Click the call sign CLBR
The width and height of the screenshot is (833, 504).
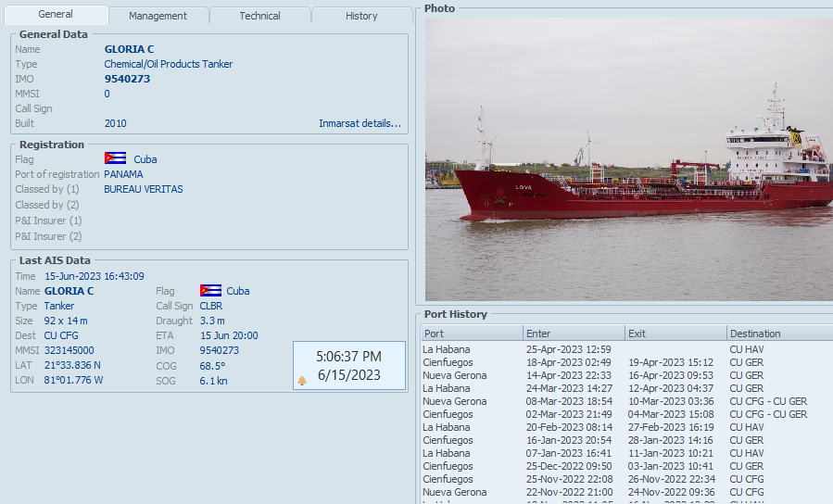tap(211, 306)
